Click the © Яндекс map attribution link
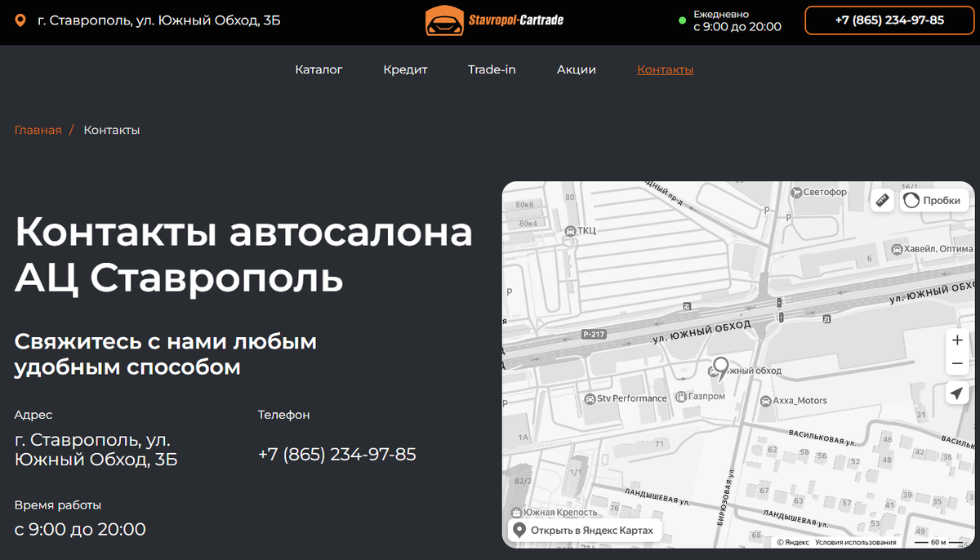Image resolution: width=980 pixels, height=560 pixels. (x=792, y=542)
